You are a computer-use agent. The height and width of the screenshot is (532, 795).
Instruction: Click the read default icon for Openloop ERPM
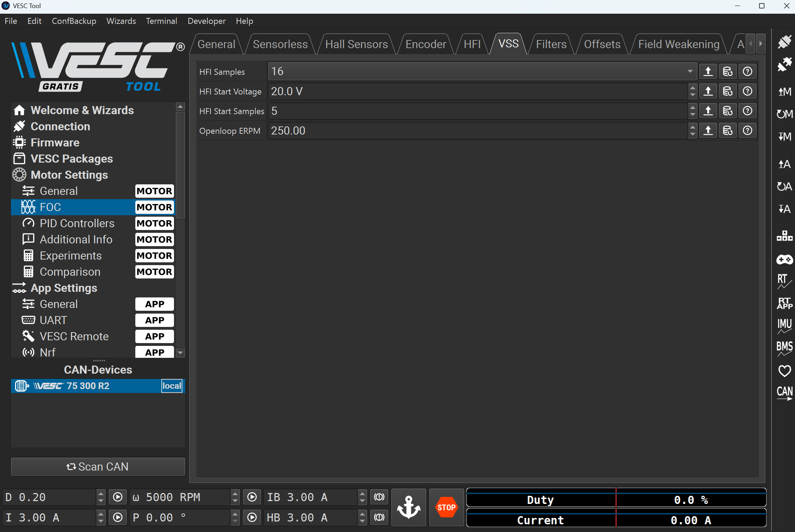pos(728,131)
